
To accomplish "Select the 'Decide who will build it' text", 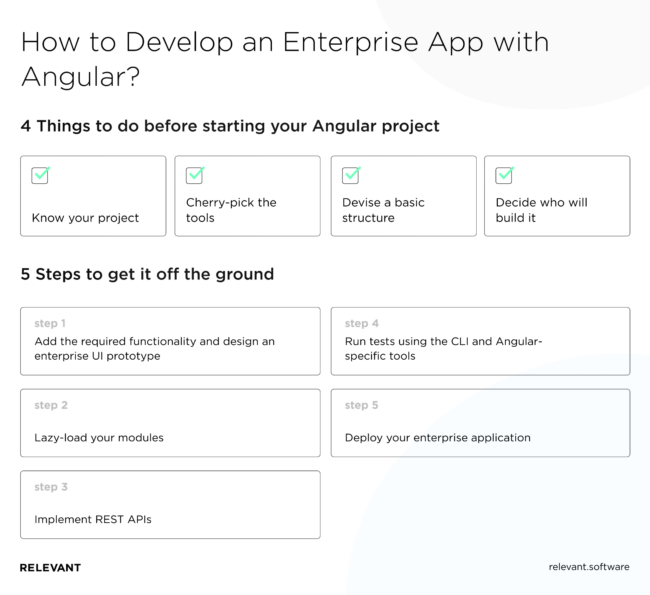I will [541, 210].
